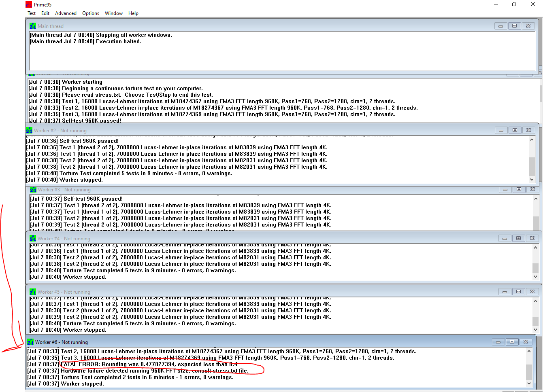Maximize the Main thread window

[514, 26]
